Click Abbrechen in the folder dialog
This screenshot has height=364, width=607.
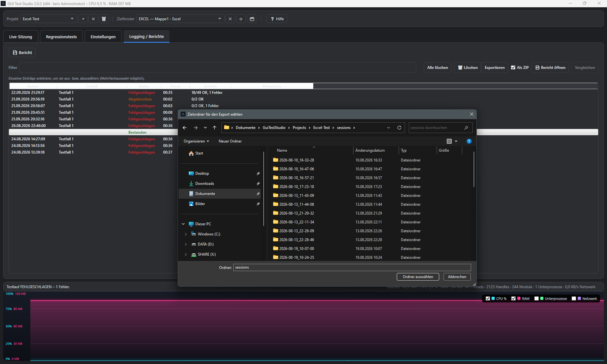click(457, 277)
